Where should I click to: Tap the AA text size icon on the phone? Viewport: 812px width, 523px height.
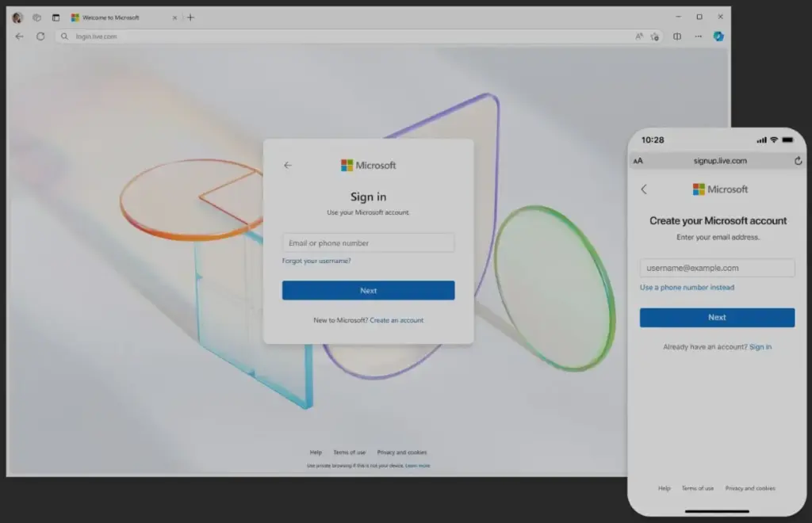tap(638, 161)
